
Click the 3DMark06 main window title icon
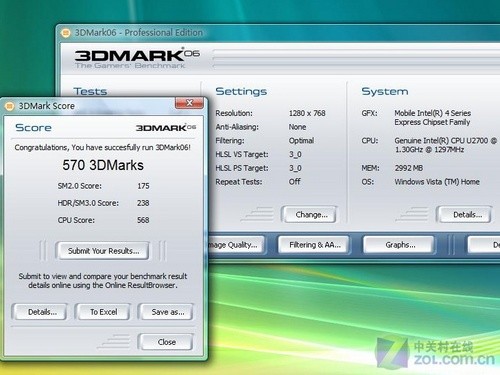pos(66,33)
